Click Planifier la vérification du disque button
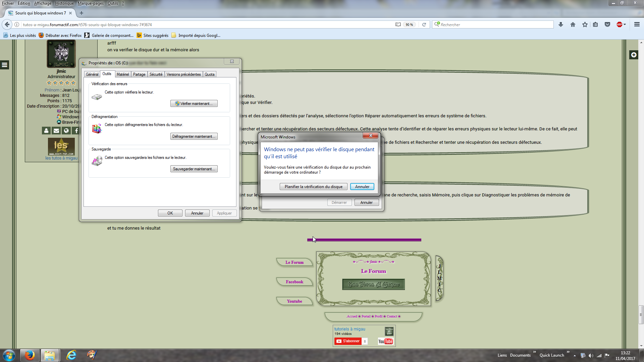 pos(313,187)
